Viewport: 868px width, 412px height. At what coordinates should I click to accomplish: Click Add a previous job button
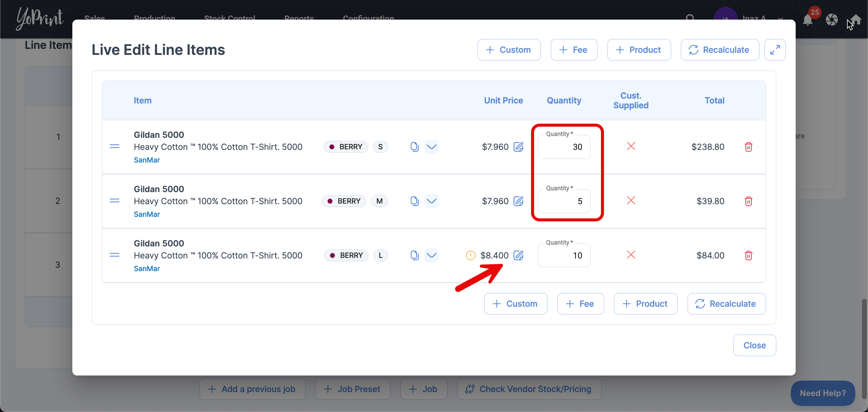[252, 389]
